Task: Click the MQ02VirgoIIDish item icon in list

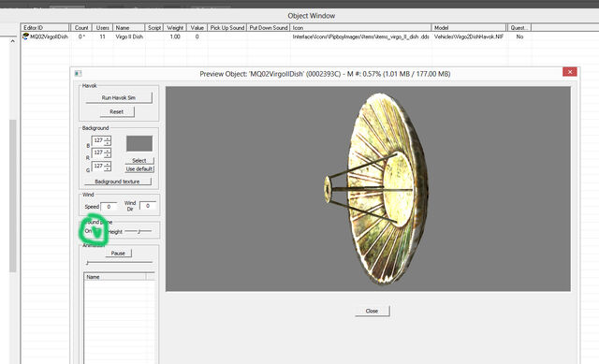Action: [25, 36]
